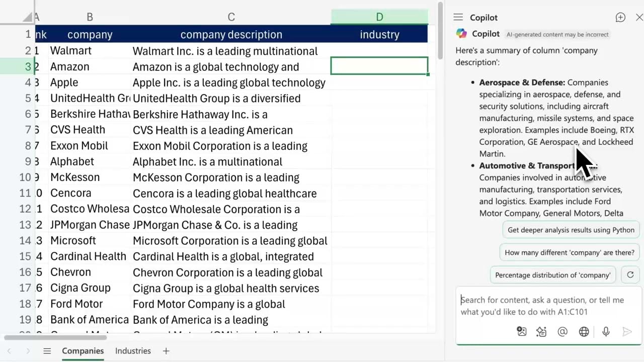Viewport: 644px width, 362px height.
Task: Click 'JPMorgan Chase & Co. is a leading' cell
Action: (x=231, y=225)
